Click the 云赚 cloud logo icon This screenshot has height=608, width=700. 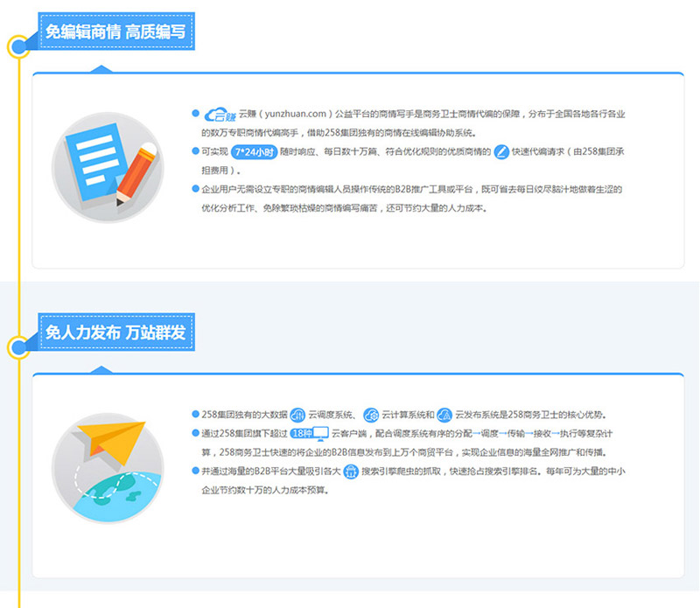pos(219,114)
